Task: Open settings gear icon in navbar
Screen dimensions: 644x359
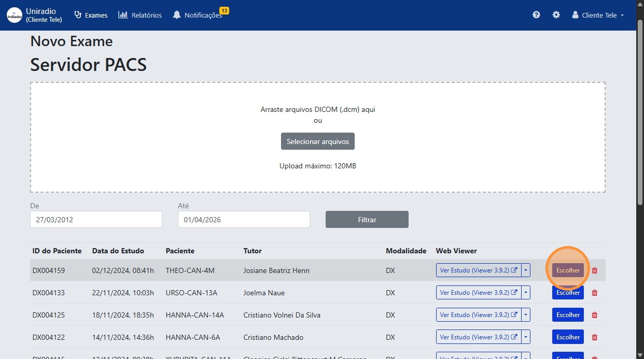Action: (556, 15)
